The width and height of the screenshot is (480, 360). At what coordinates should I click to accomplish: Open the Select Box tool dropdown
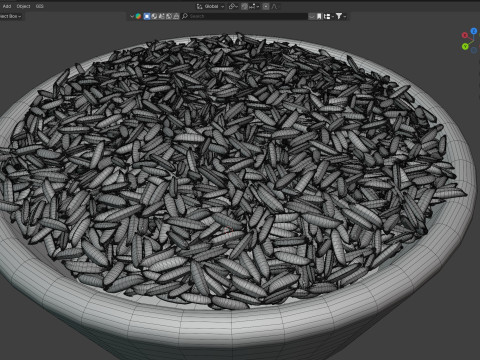(11, 16)
